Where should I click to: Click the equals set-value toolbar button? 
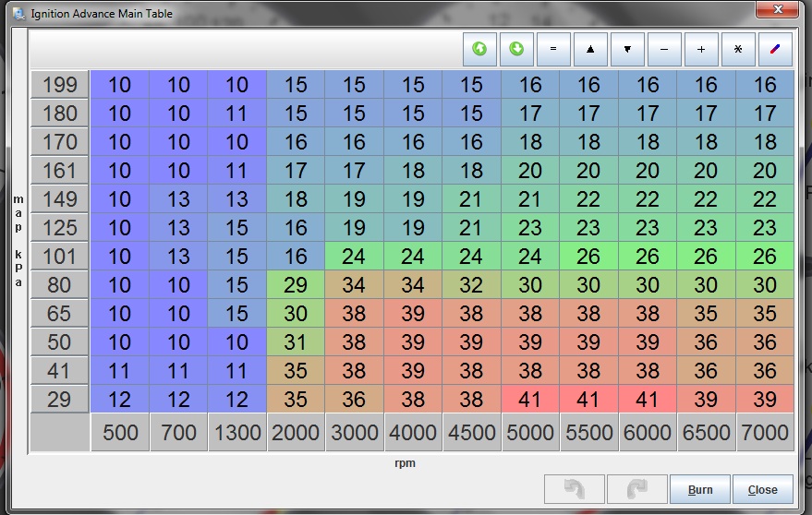(553, 49)
